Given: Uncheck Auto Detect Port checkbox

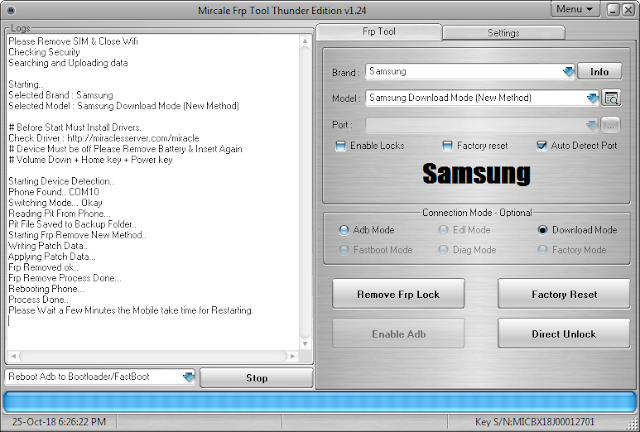Looking at the screenshot, I should tap(542, 146).
